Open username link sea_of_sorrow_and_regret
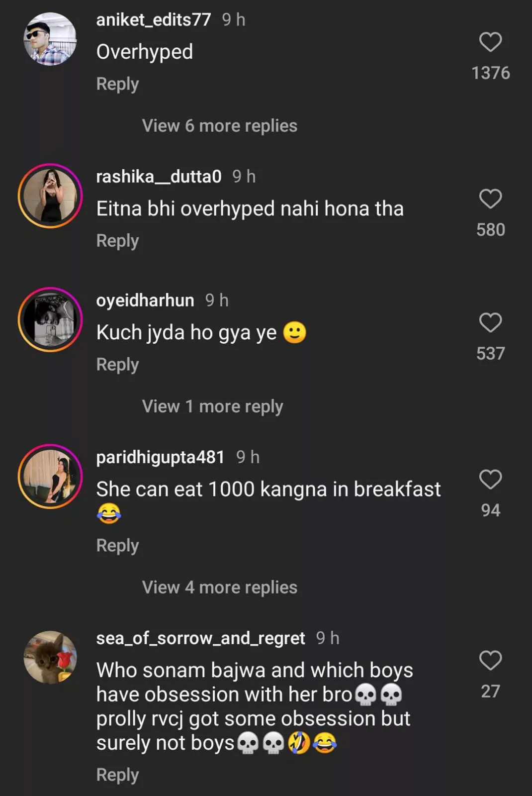This screenshot has width=532, height=796. [200, 638]
